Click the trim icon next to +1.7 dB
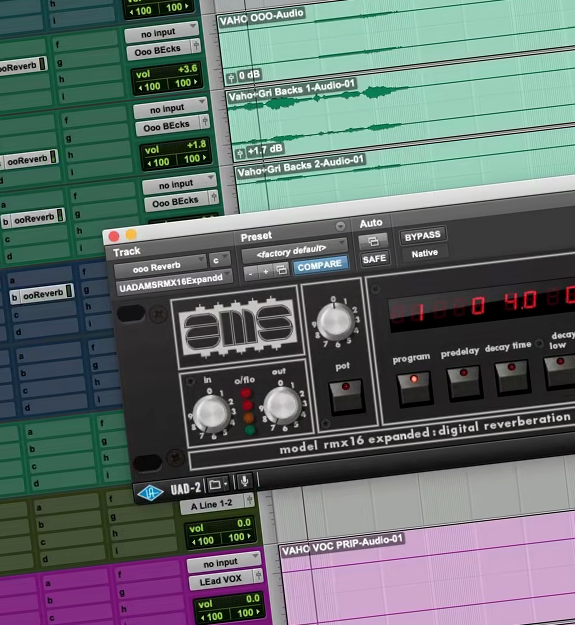575x625 pixels. (240, 153)
